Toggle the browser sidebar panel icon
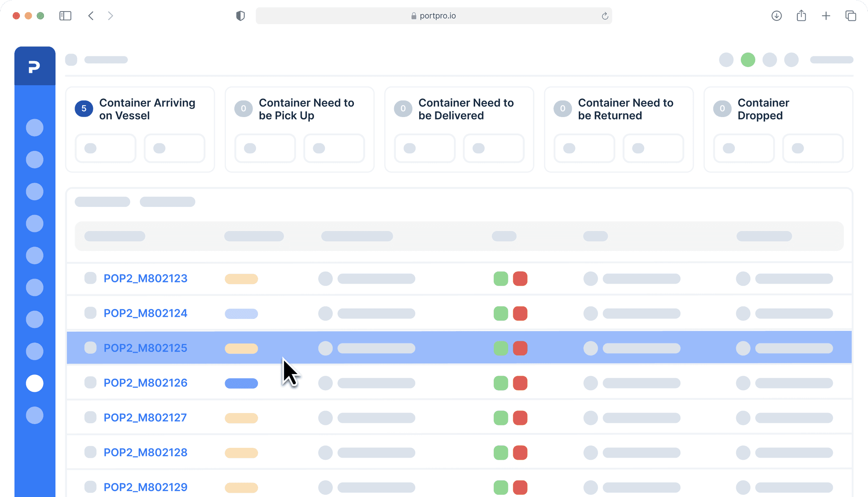Image resolution: width=868 pixels, height=497 pixels. [65, 16]
